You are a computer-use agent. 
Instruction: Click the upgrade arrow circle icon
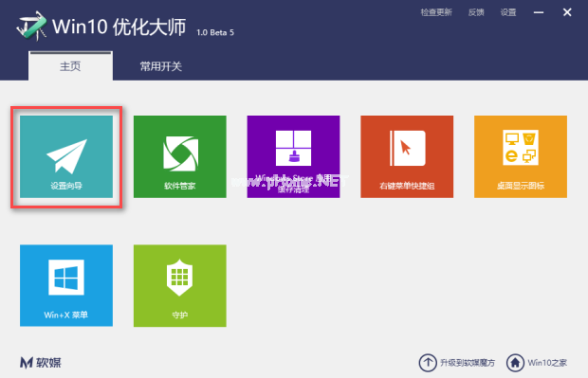pyautogui.click(x=428, y=363)
